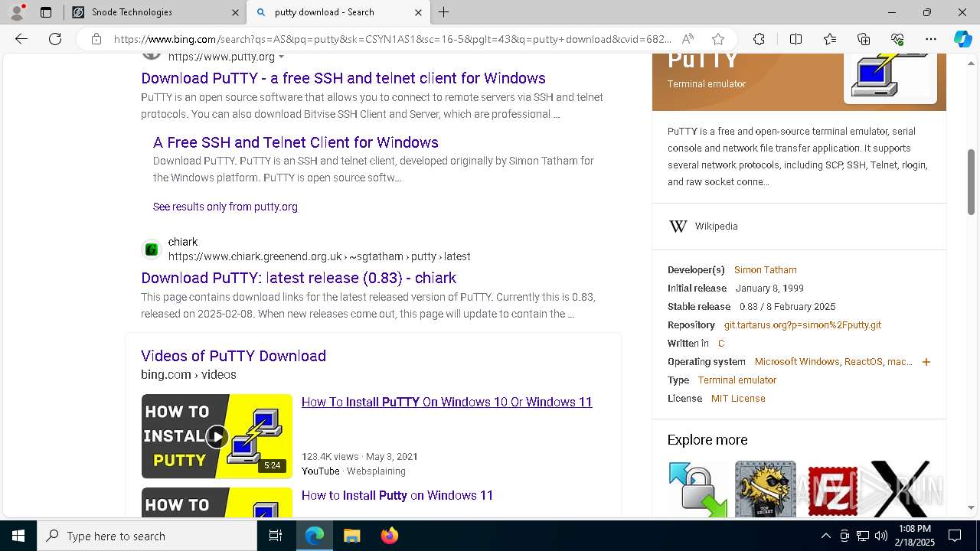980x551 pixels.
Task: Click See results only from putty.org
Action: [225, 207]
